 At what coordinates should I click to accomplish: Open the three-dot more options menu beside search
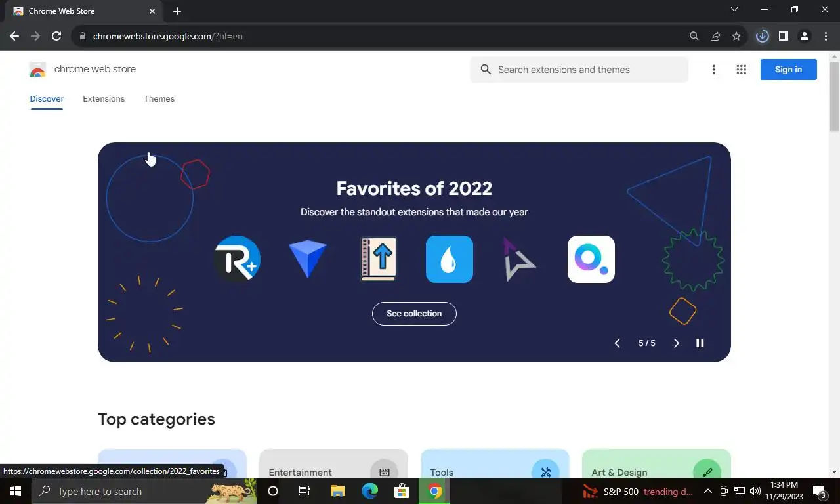pyautogui.click(x=713, y=70)
